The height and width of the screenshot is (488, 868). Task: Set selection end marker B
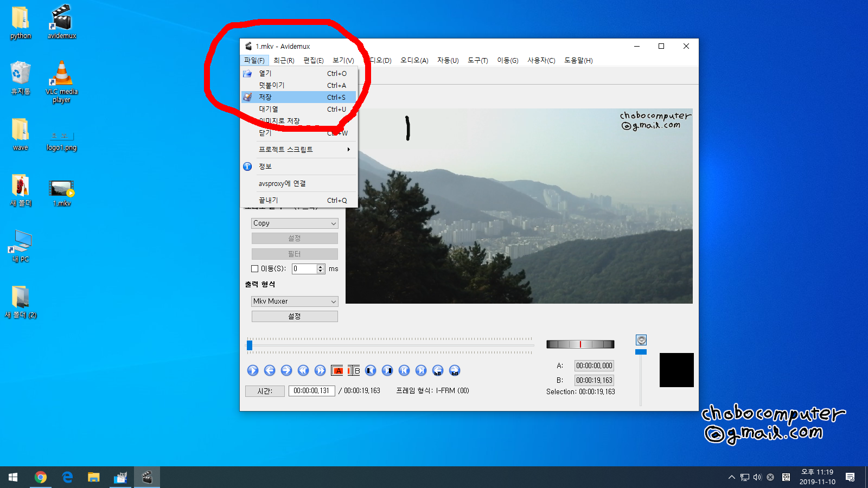coord(354,370)
